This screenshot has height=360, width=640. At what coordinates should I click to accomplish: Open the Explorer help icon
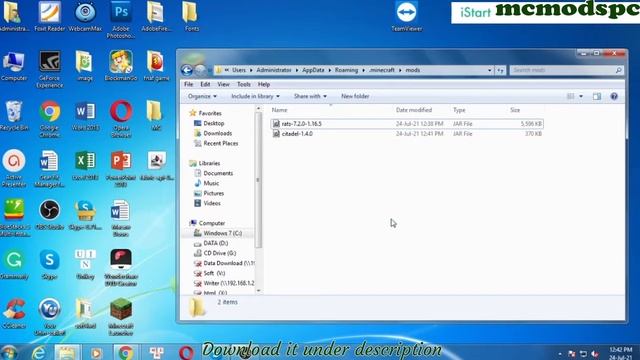click(614, 96)
